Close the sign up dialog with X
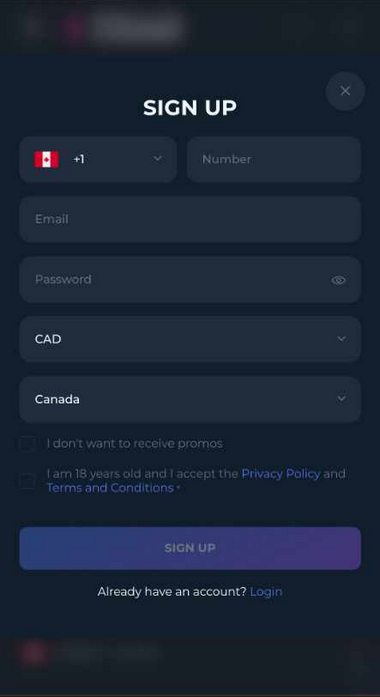Viewport: 380px width, 697px height. [345, 91]
